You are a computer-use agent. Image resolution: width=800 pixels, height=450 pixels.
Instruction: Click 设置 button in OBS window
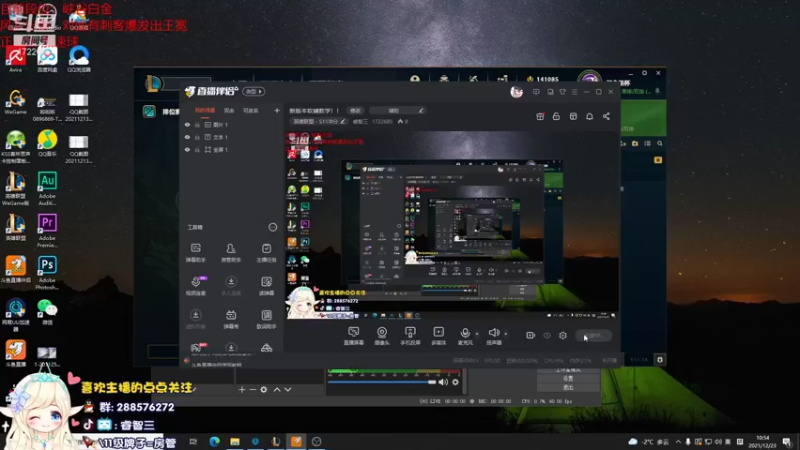[x=568, y=378]
